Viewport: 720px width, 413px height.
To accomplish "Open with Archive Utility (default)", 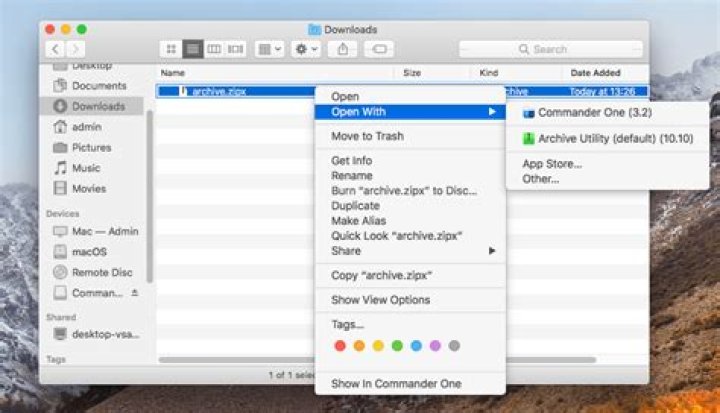I will coord(607,139).
